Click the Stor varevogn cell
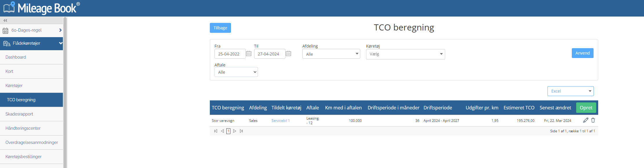 coord(223,121)
